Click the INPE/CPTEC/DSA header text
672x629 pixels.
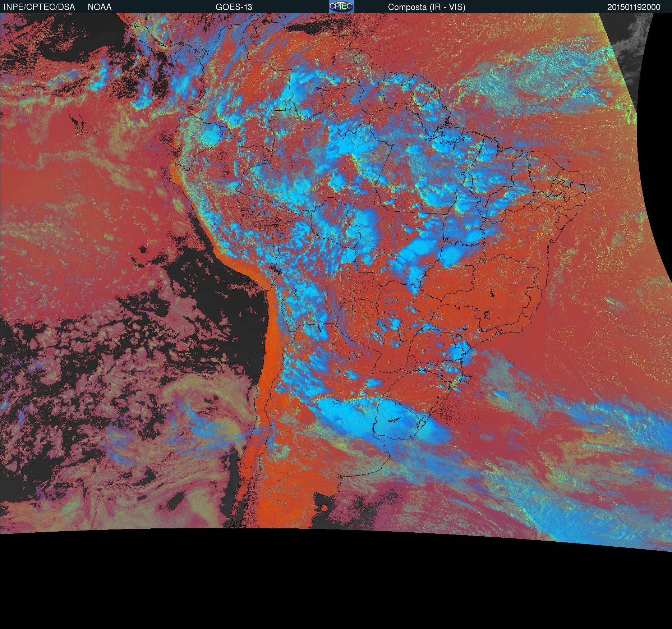click(x=39, y=7)
